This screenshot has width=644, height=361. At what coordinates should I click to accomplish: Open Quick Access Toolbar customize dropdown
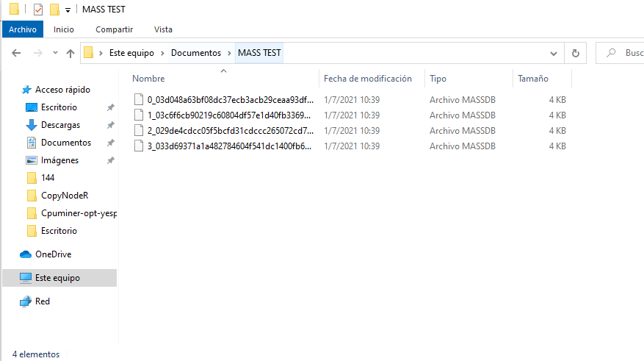point(68,10)
